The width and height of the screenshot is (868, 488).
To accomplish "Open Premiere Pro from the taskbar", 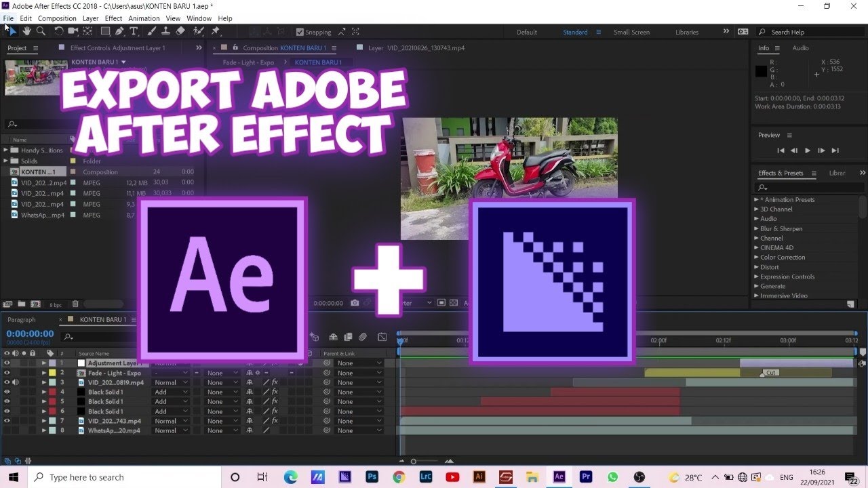I will pos(586,477).
